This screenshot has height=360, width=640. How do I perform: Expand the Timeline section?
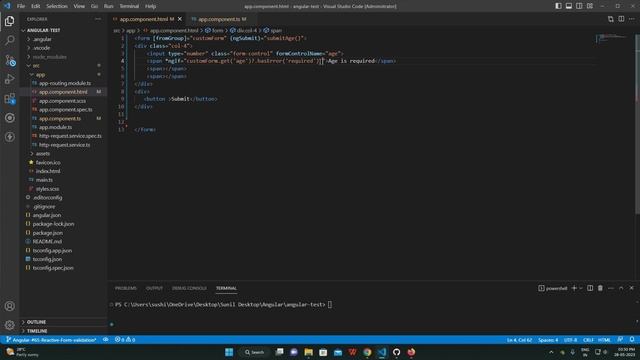pyautogui.click(x=37, y=331)
